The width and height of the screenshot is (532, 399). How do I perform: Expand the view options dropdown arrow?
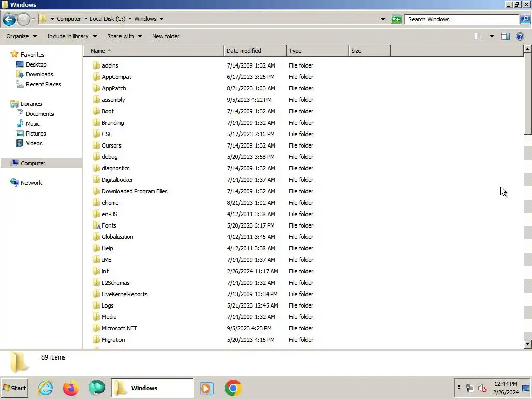491,36
